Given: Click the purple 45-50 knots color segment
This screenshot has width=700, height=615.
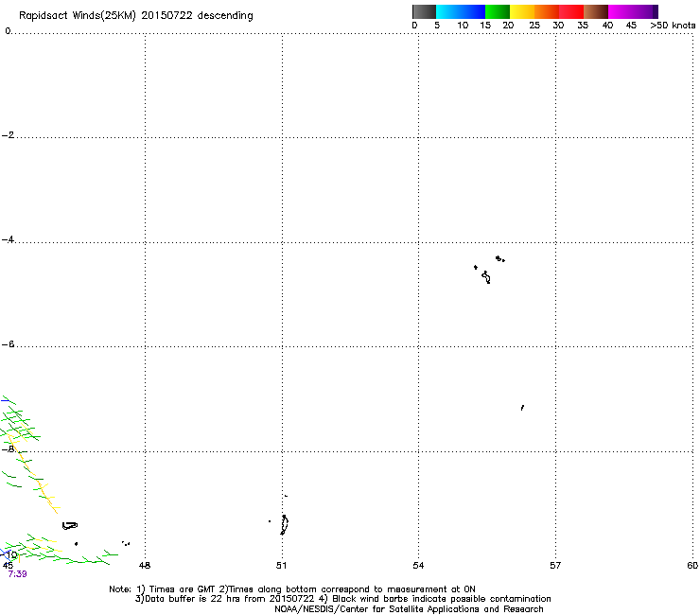Looking at the screenshot, I should click(645, 11).
